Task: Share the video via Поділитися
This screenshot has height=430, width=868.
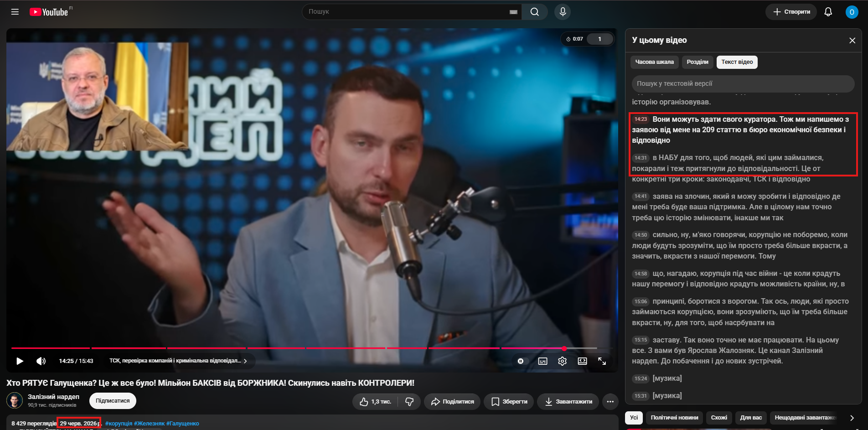Action: (x=452, y=402)
